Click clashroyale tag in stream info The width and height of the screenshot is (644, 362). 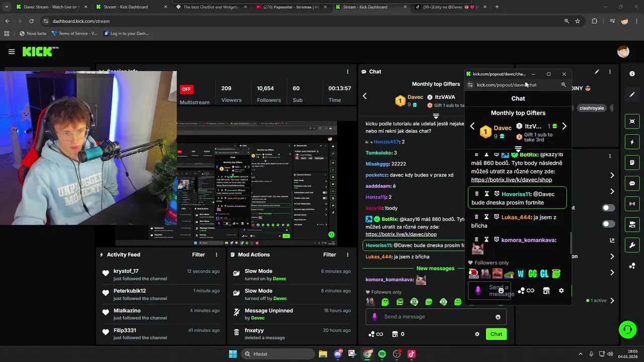click(x=591, y=108)
